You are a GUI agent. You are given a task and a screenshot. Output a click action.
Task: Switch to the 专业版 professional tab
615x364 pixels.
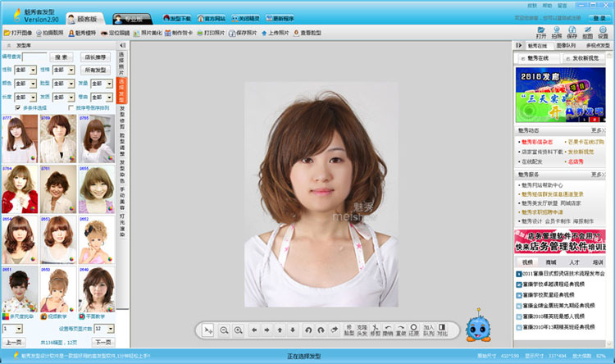[131, 17]
